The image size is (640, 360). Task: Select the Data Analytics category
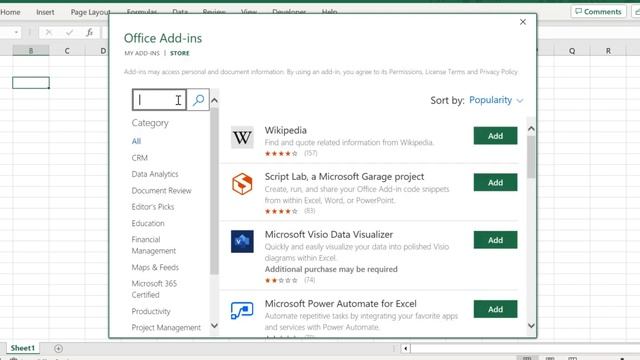point(155,174)
